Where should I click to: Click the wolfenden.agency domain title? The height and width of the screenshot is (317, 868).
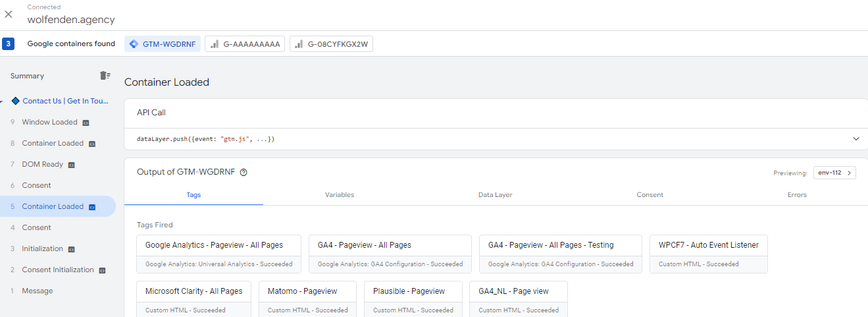click(x=71, y=20)
